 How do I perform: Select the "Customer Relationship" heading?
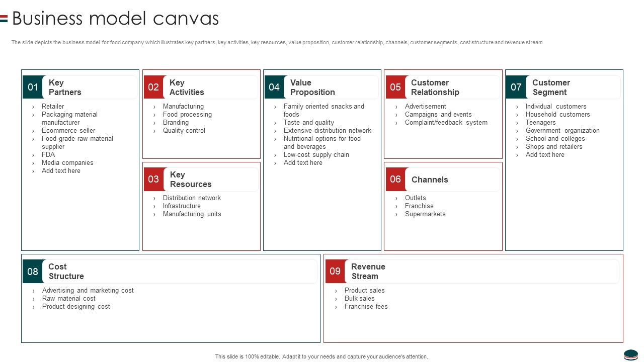point(435,87)
